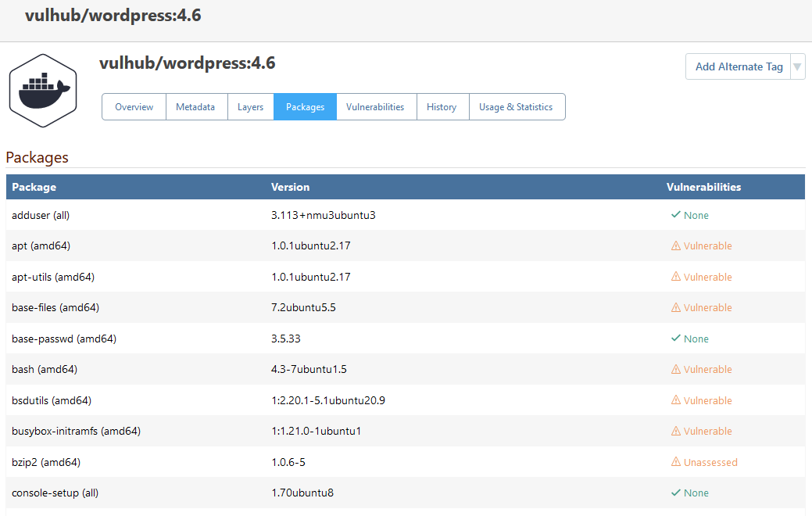The height and width of the screenshot is (516, 812).
Task: Click the warning icon for bash package
Action: point(675,370)
